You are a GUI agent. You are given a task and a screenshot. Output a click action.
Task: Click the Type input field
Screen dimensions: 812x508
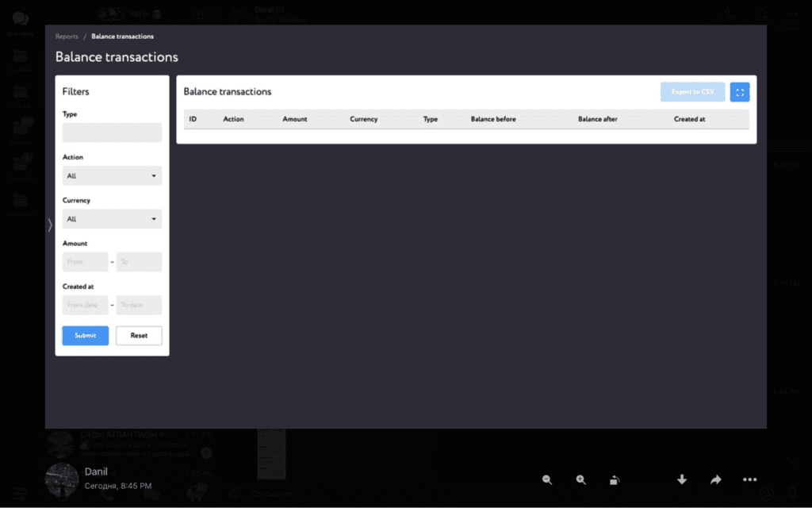(x=111, y=133)
